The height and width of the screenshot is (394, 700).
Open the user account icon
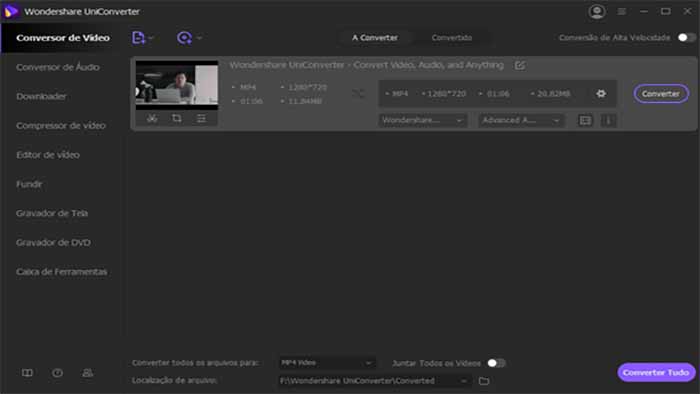tap(597, 12)
